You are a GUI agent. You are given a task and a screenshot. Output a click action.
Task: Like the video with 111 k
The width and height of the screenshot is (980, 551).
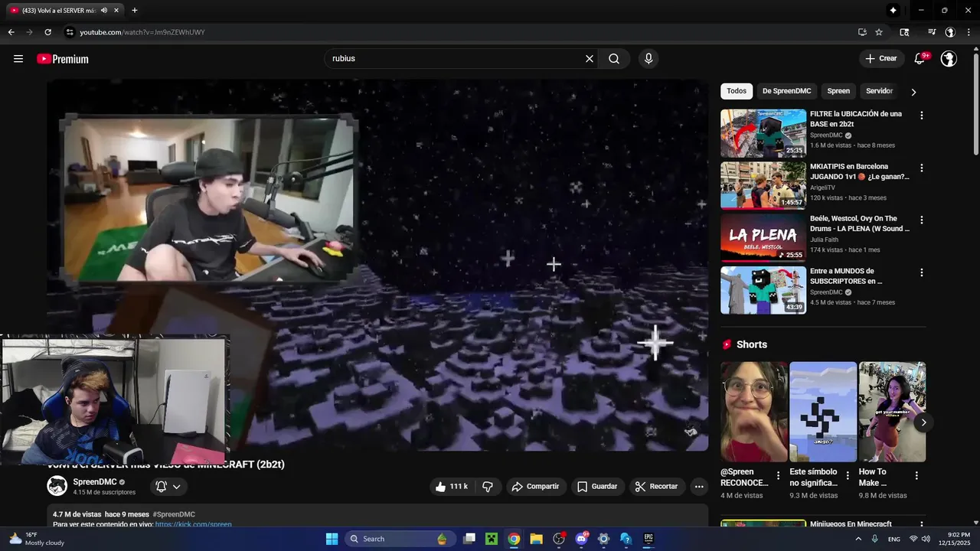[451, 487]
